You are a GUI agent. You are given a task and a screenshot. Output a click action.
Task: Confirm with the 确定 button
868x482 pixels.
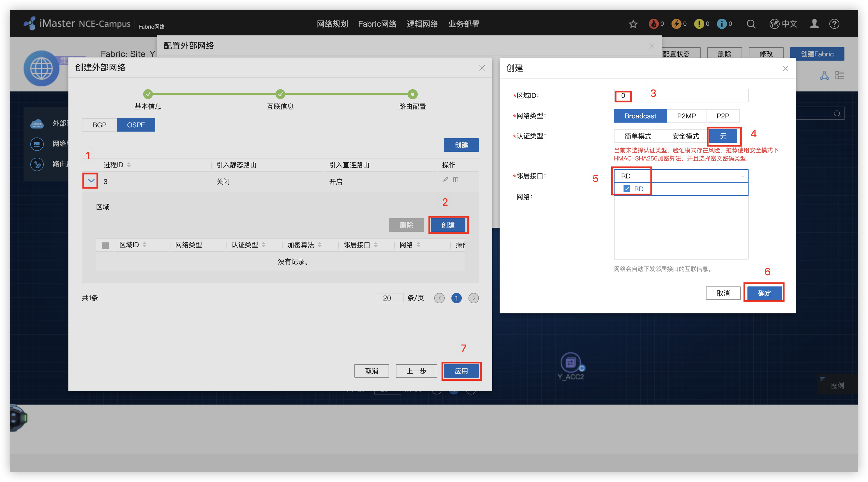click(764, 293)
